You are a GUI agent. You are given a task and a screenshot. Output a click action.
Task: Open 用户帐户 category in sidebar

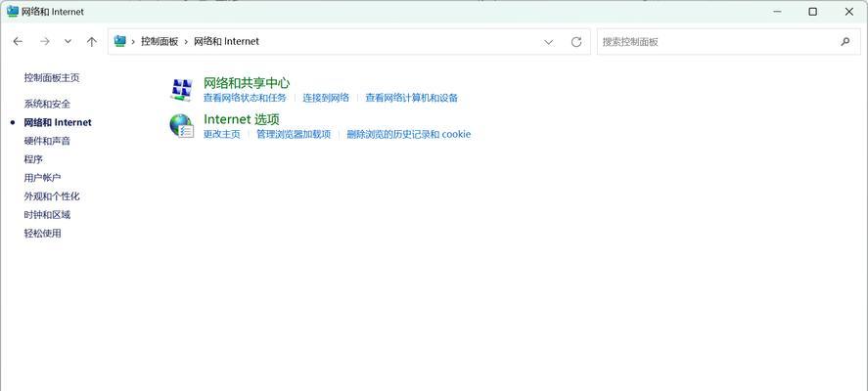[x=42, y=178]
